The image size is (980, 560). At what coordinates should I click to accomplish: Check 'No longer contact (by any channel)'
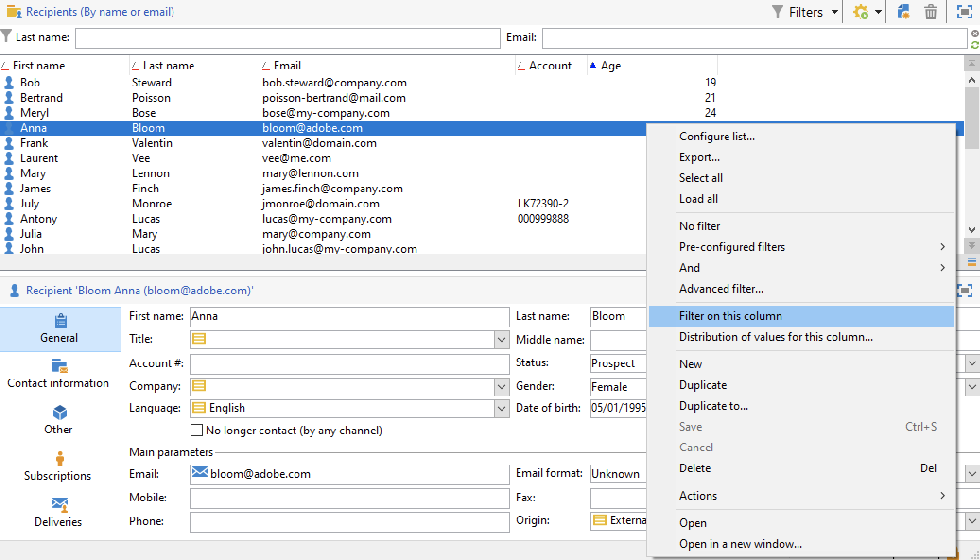tap(197, 430)
